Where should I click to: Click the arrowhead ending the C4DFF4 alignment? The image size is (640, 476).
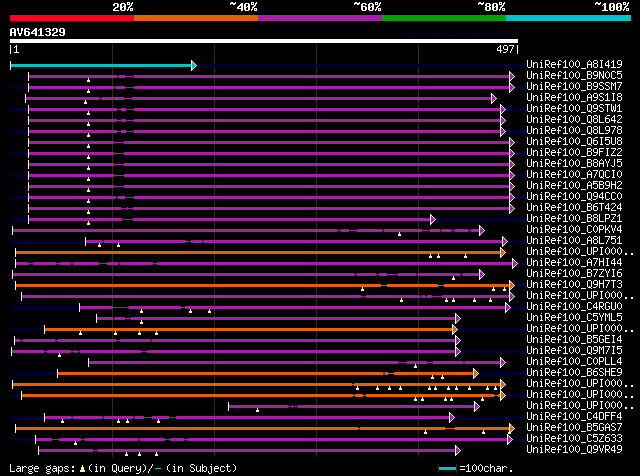(451, 417)
